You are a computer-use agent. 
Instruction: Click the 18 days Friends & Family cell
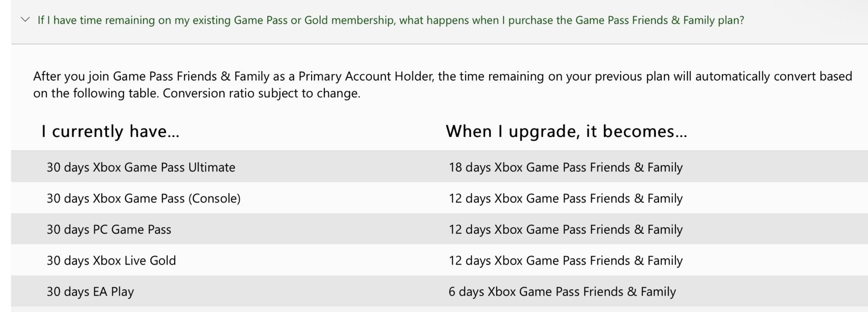coord(565,167)
